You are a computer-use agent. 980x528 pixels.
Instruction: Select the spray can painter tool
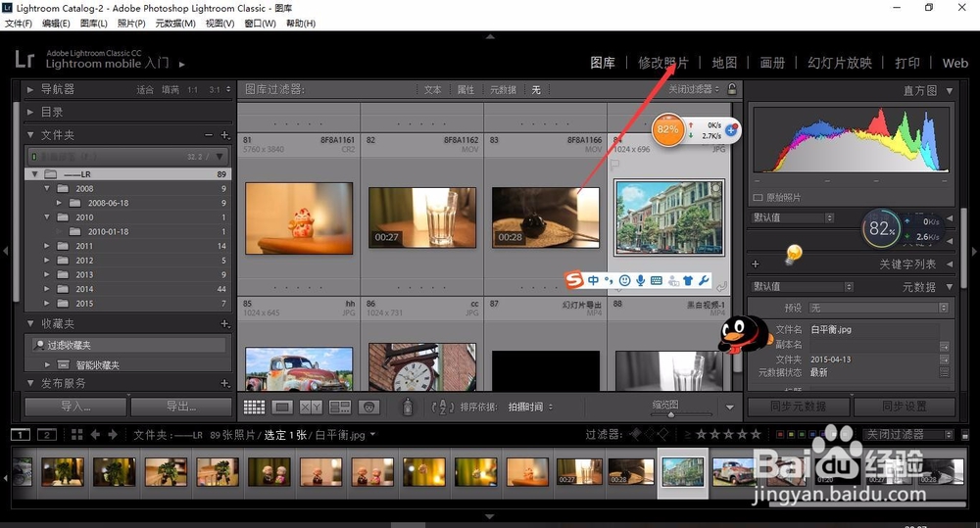(x=408, y=407)
